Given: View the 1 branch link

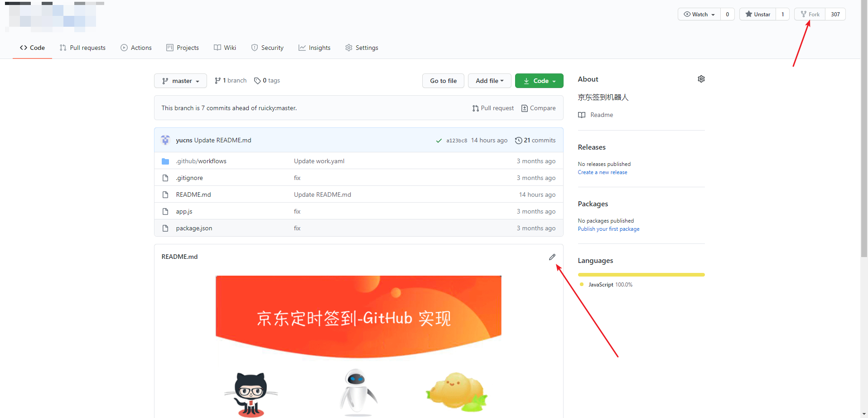Looking at the screenshot, I should [231, 81].
